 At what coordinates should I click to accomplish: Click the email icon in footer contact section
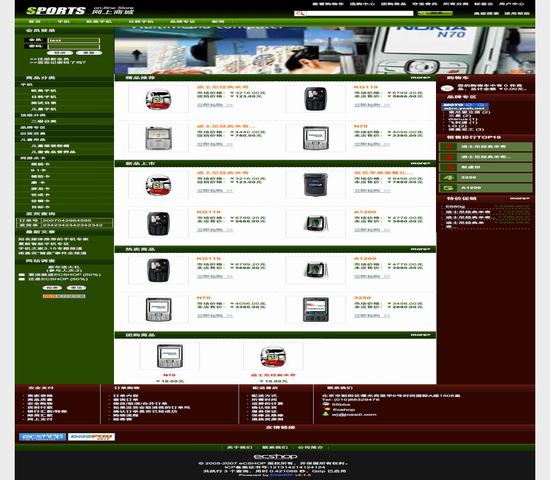click(326, 414)
